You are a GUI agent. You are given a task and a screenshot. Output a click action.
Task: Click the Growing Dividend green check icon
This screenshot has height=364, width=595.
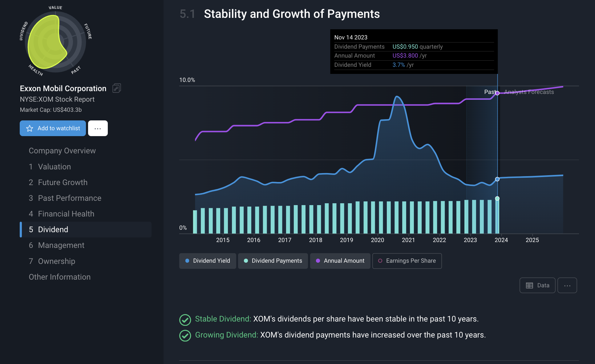(185, 336)
